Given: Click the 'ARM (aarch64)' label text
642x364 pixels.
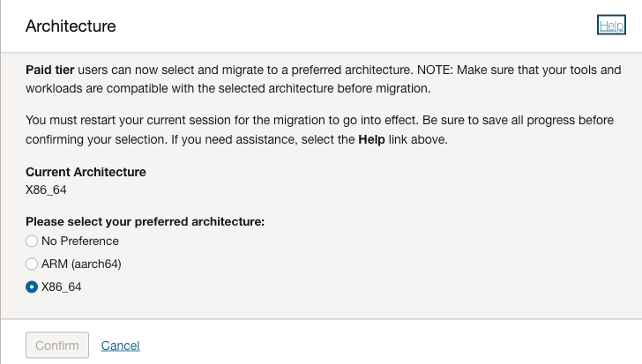Looking at the screenshot, I should click(x=81, y=264).
